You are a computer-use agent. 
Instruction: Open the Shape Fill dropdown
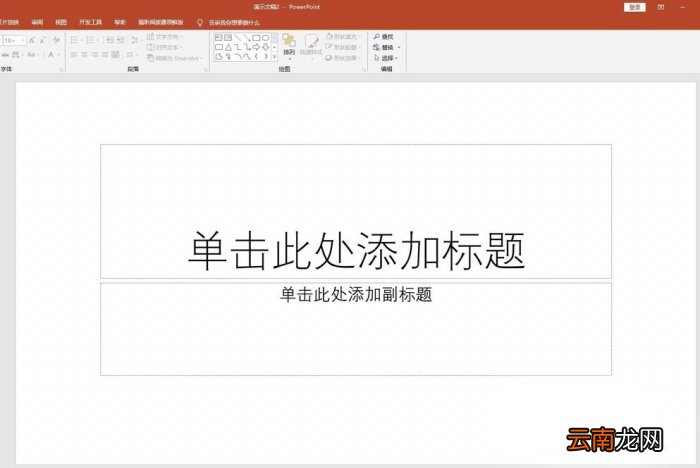(342, 37)
